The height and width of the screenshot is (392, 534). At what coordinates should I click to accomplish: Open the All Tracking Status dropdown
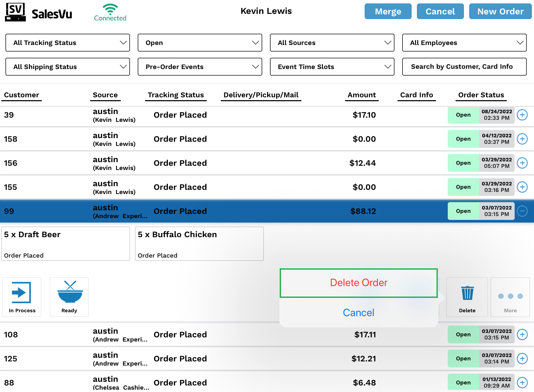[x=68, y=43]
